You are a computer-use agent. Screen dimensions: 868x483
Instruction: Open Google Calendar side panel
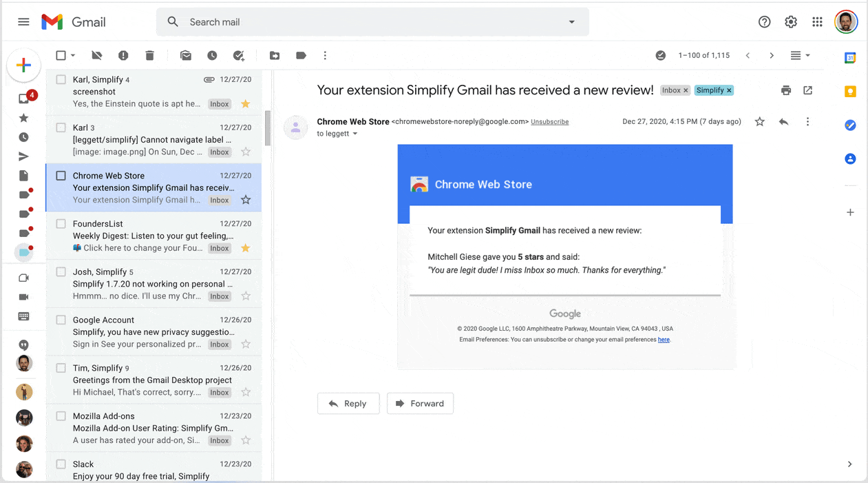pos(850,58)
